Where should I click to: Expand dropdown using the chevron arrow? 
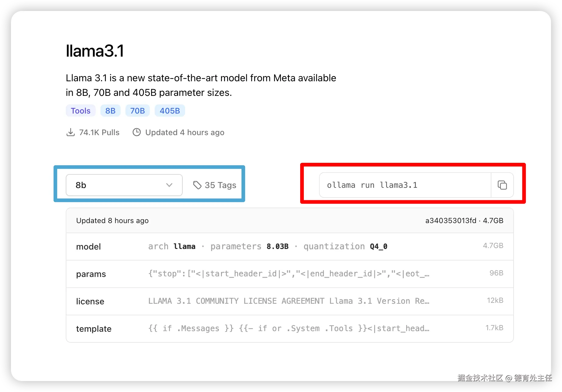point(169,185)
